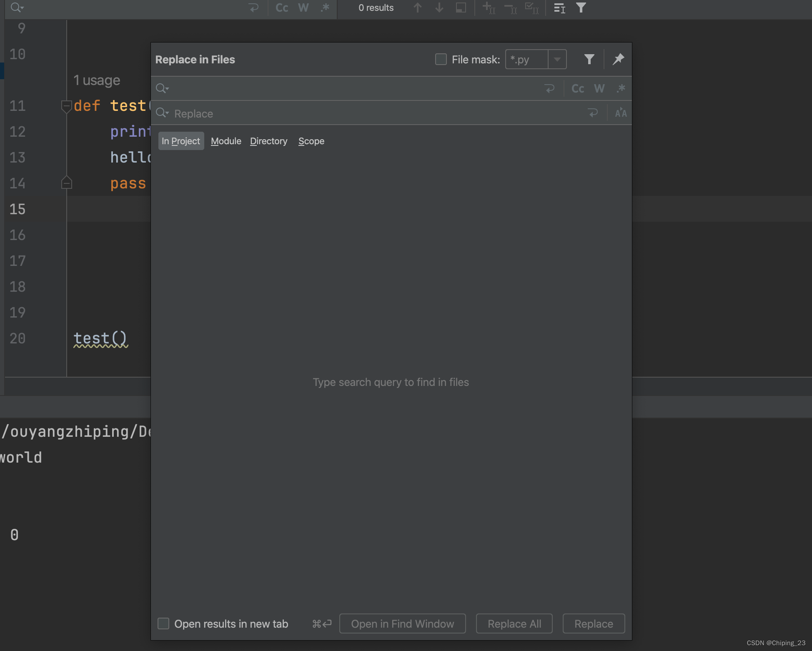Viewport: 812px width, 651px height.
Task: Click the 0 results label in find bar
Action: point(376,8)
